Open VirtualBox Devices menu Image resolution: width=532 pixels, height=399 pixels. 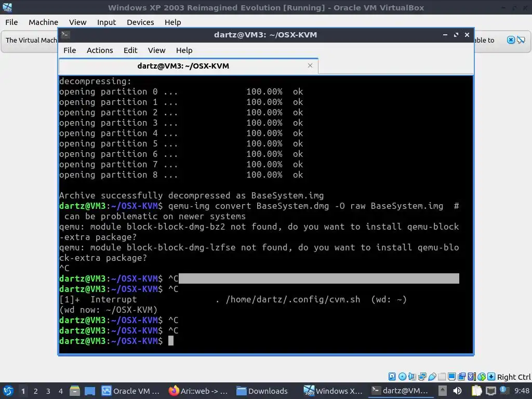(140, 22)
